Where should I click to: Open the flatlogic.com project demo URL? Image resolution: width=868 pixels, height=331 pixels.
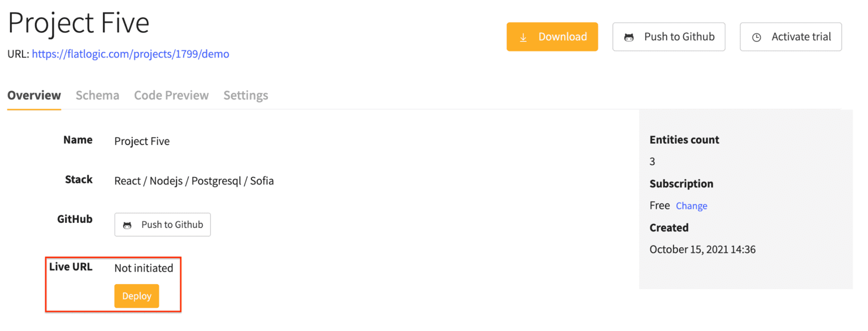pos(131,54)
